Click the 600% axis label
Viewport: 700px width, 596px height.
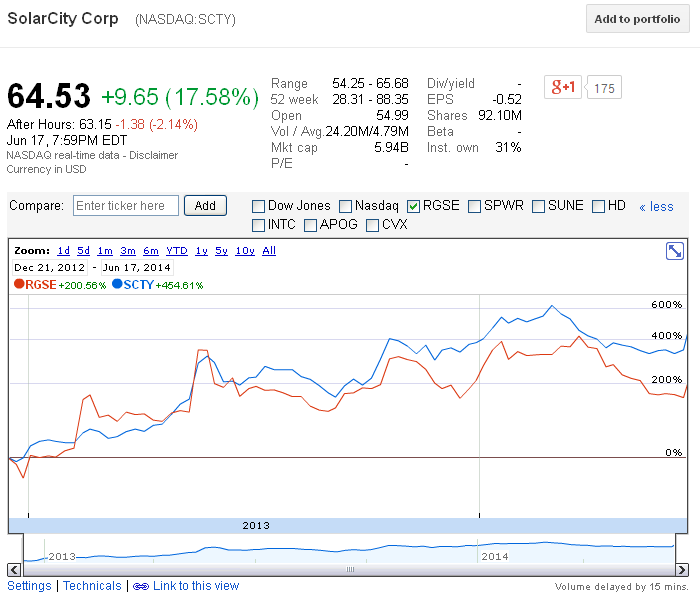point(667,305)
